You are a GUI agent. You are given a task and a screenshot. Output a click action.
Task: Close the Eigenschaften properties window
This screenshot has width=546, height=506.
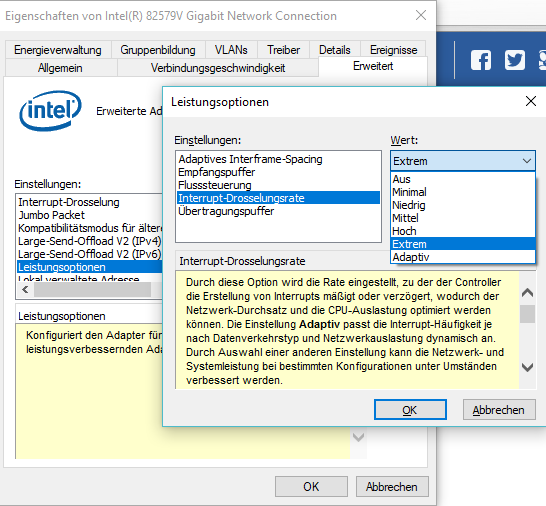(421, 15)
